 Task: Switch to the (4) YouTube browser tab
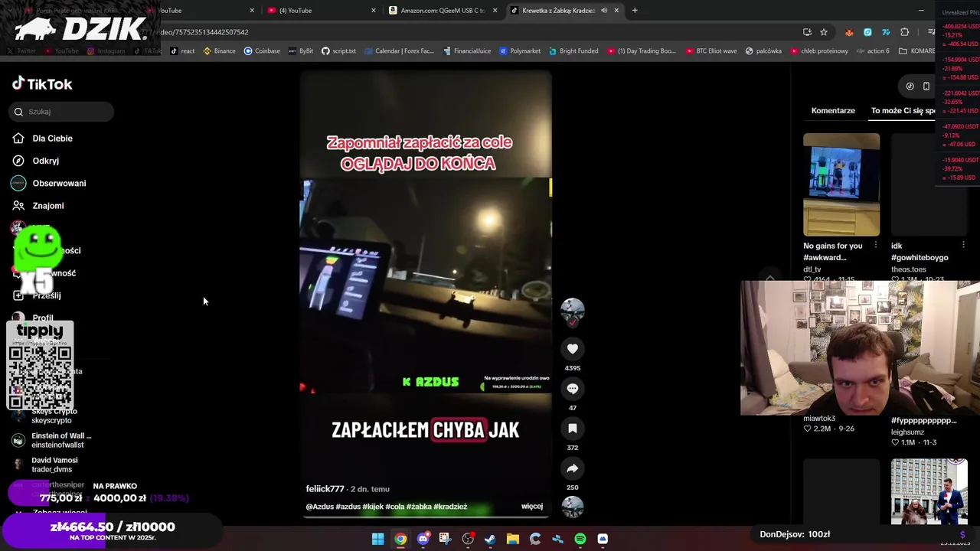[x=321, y=10]
